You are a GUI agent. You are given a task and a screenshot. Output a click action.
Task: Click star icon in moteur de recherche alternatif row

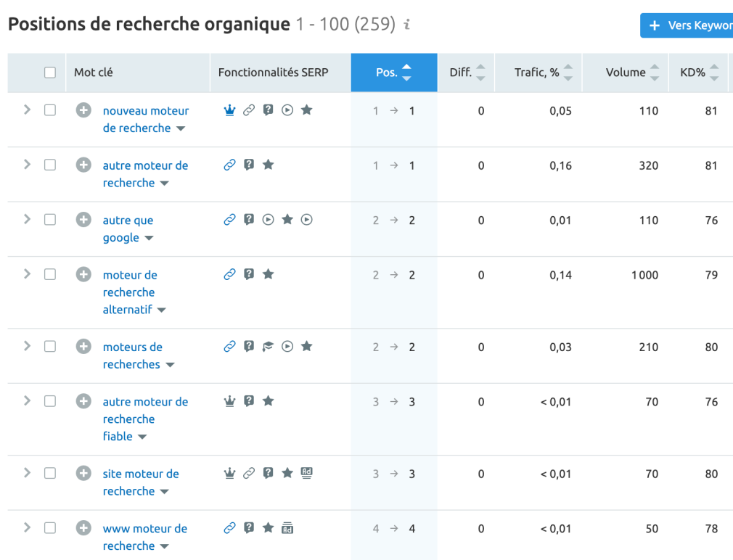pyautogui.click(x=269, y=274)
